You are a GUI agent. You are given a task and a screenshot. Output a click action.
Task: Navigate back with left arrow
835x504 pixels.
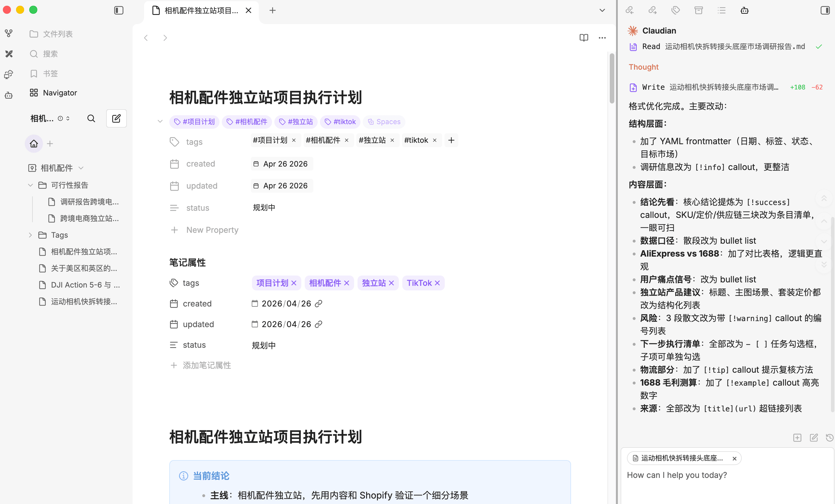[x=146, y=38]
